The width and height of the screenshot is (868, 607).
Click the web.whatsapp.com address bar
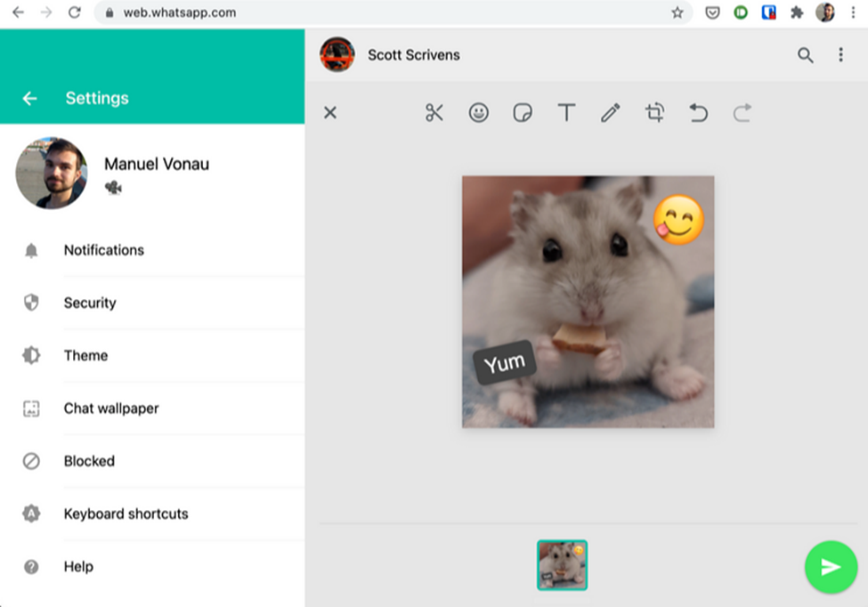pyautogui.click(x=393, y=12)
